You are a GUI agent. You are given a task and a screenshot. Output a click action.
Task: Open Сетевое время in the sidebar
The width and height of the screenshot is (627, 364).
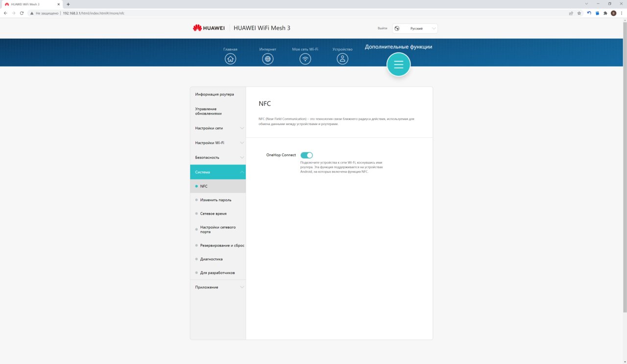[x=218, y=214]
